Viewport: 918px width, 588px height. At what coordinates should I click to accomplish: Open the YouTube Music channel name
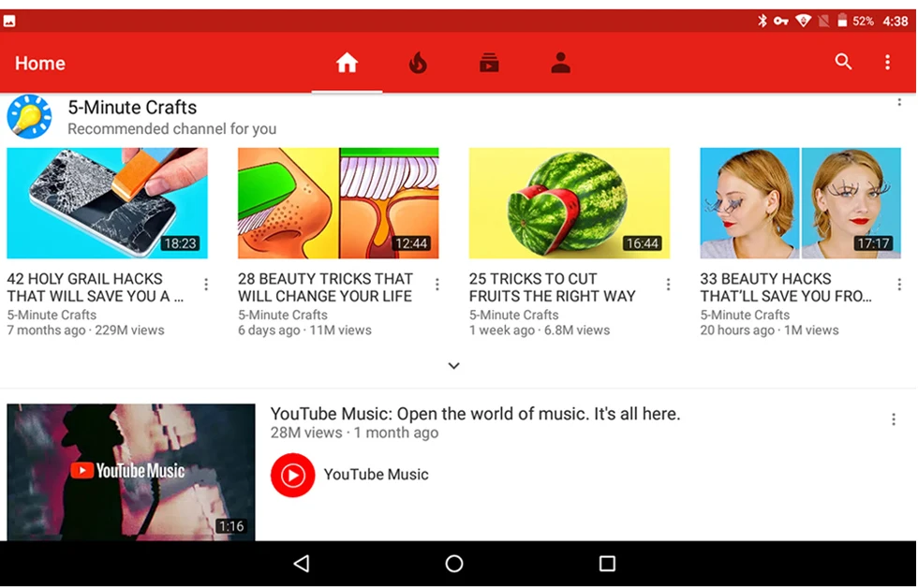pyautogui.click(x=376, y=475)
